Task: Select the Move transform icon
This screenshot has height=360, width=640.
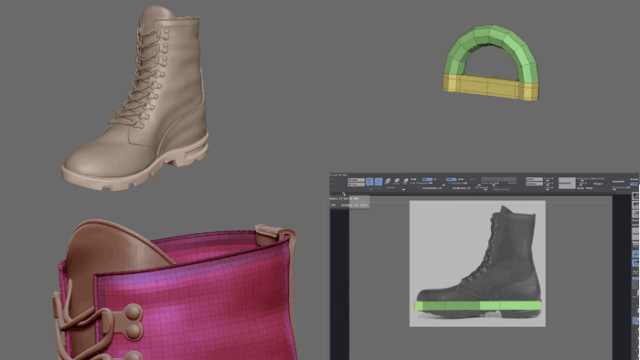Action: pos(387,182)
